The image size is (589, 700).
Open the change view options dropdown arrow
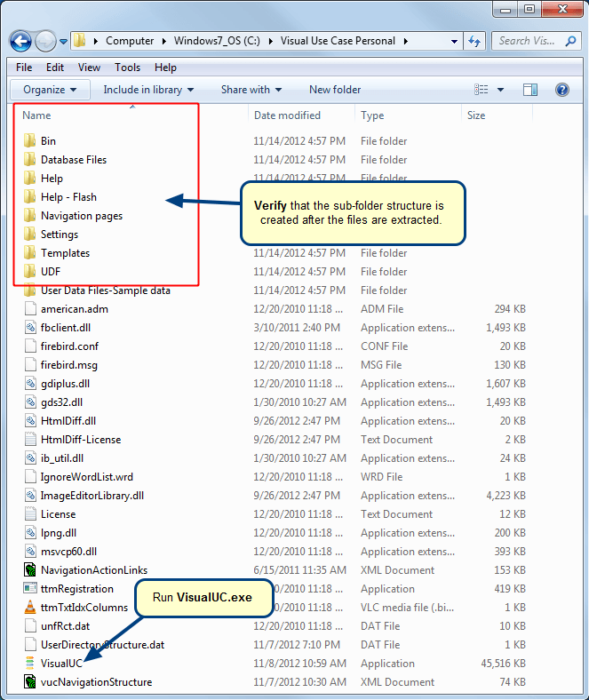click(500, 90)
